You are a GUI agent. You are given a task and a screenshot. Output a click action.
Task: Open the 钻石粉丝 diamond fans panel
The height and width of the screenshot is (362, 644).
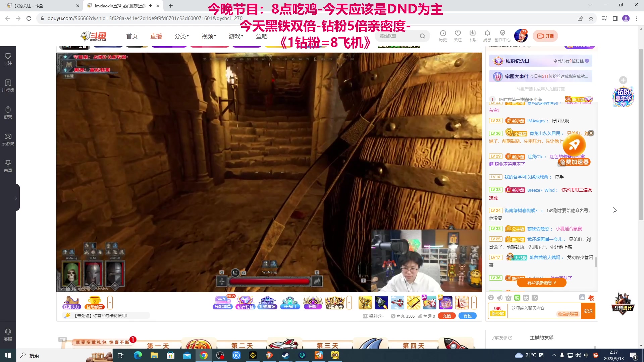[x=246, y=303]
